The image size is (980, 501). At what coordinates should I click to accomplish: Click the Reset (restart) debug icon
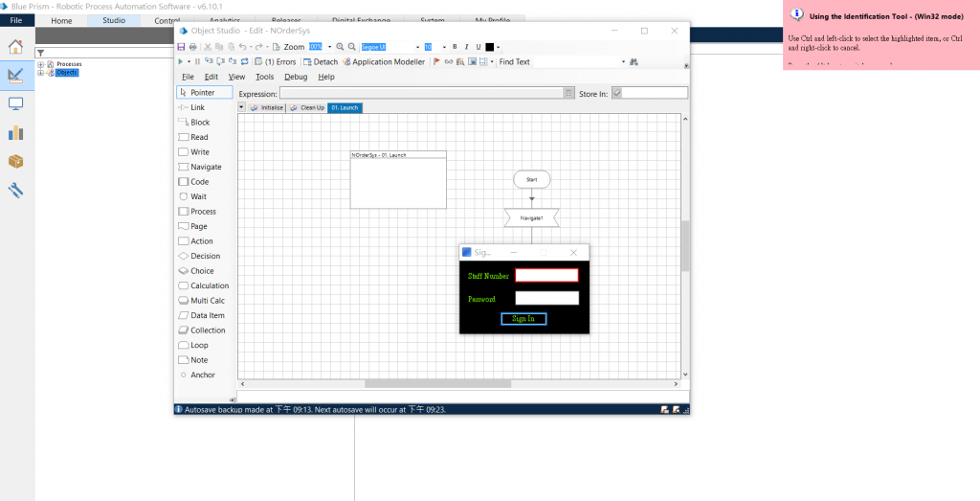244,61
